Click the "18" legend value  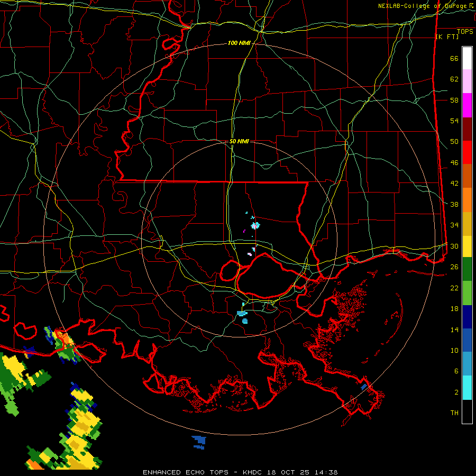[454, 309]
